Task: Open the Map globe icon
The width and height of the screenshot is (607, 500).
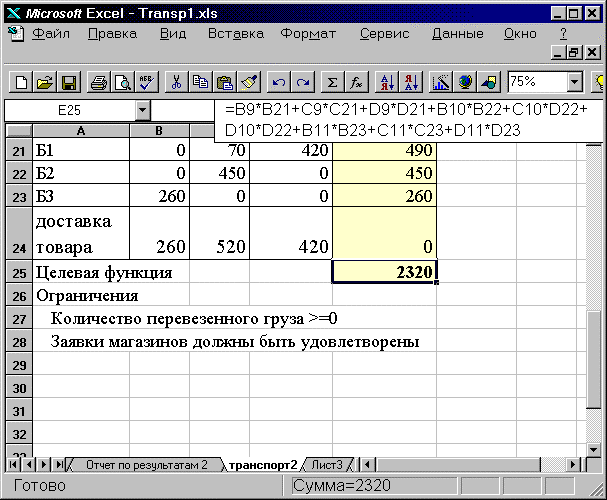Action: 465,82
